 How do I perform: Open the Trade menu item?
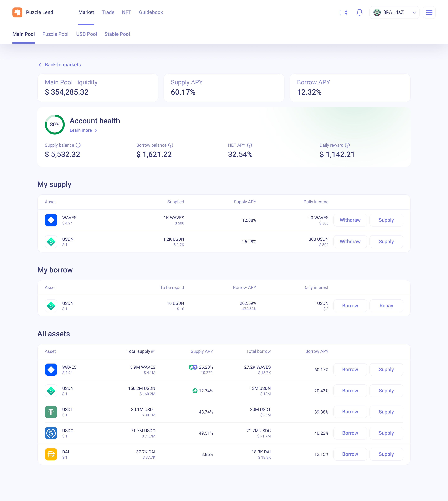coord(108,12)
